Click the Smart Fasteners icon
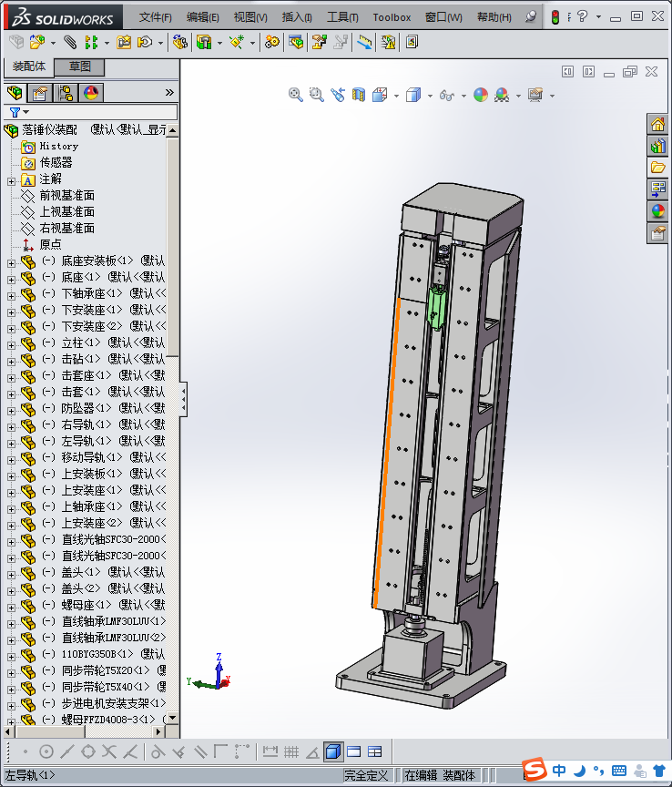 124,42
